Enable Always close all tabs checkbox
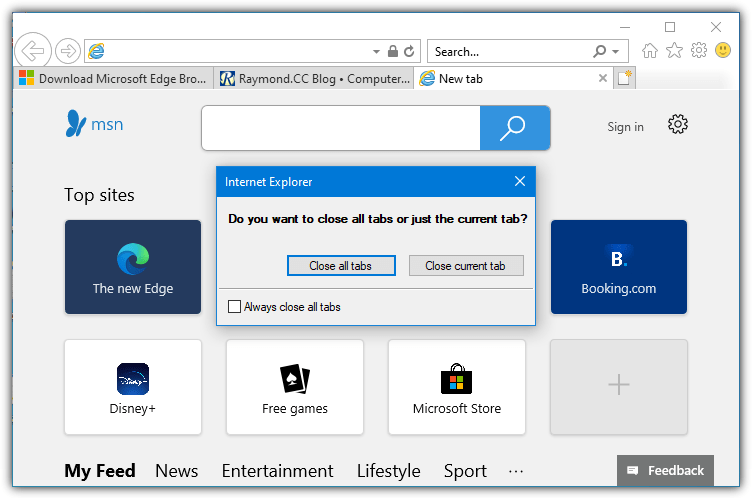The image size is (752, 498). [x=234, y=307]
